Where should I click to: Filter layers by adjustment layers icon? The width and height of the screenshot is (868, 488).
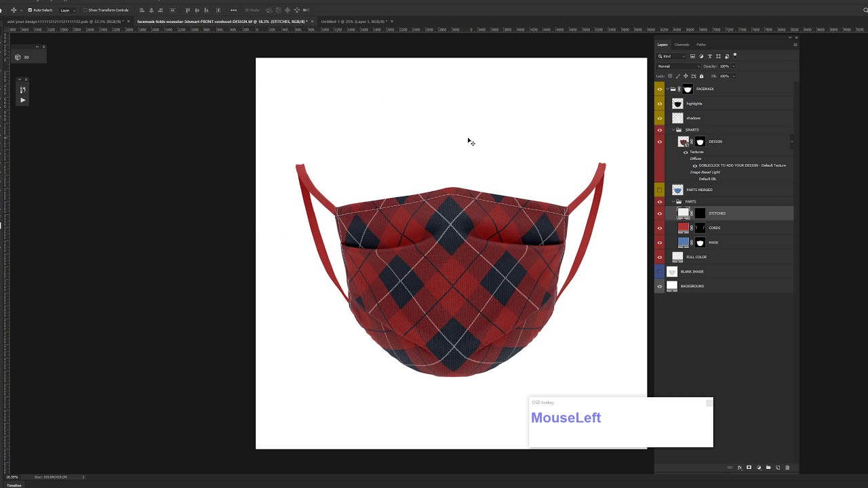point(701,56)
